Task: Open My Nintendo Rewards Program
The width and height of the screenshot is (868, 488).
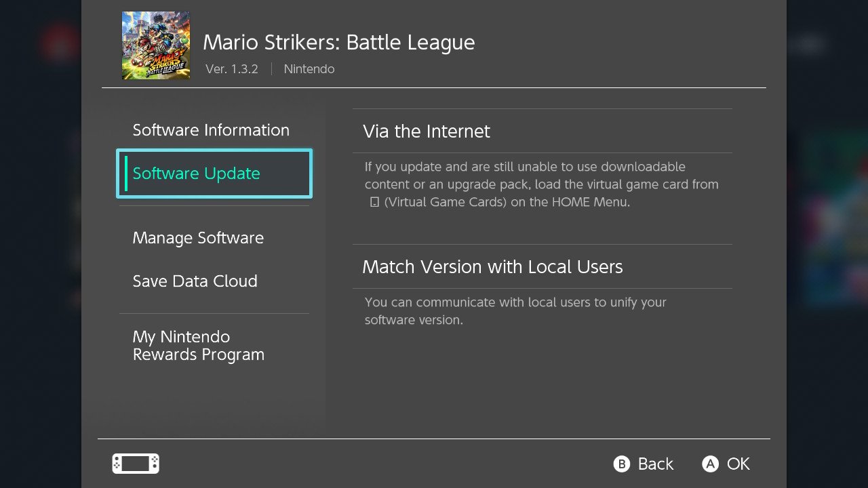Action: [199, 346]
